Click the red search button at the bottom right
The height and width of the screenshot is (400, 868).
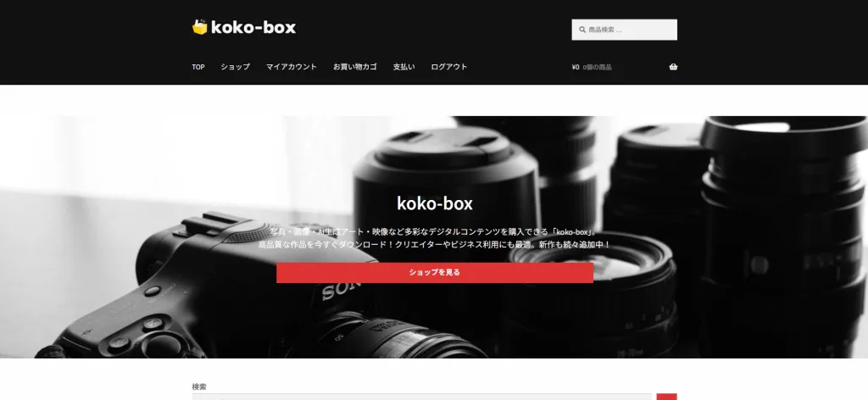click(666, 397)
